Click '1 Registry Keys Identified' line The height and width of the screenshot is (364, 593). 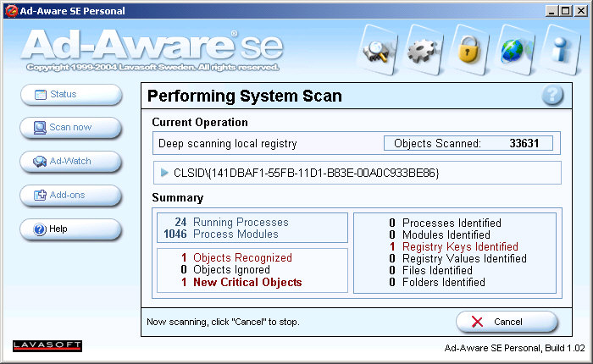454,247
